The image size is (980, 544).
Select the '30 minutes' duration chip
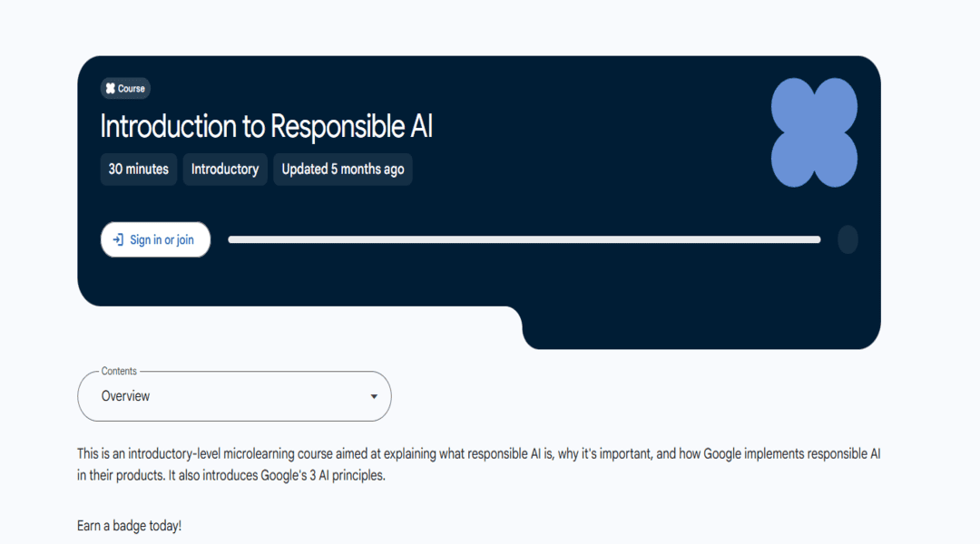pyautogui.click(x=139, y=170)
